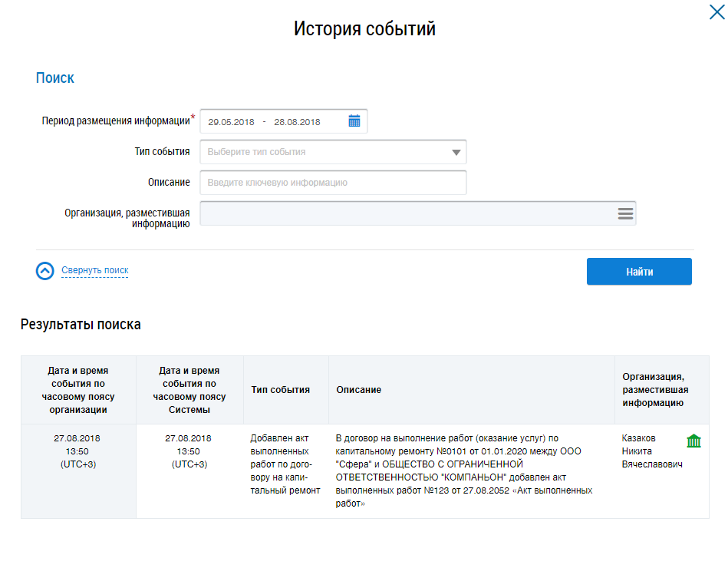Click the Описание column header

[x=359, y=390]
